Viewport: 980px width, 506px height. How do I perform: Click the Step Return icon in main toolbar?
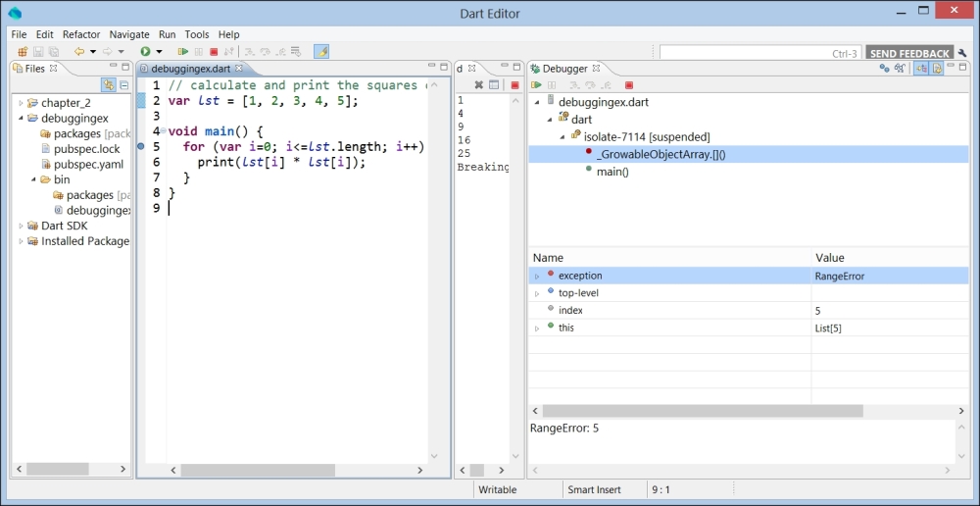click(x=281, y=52)
